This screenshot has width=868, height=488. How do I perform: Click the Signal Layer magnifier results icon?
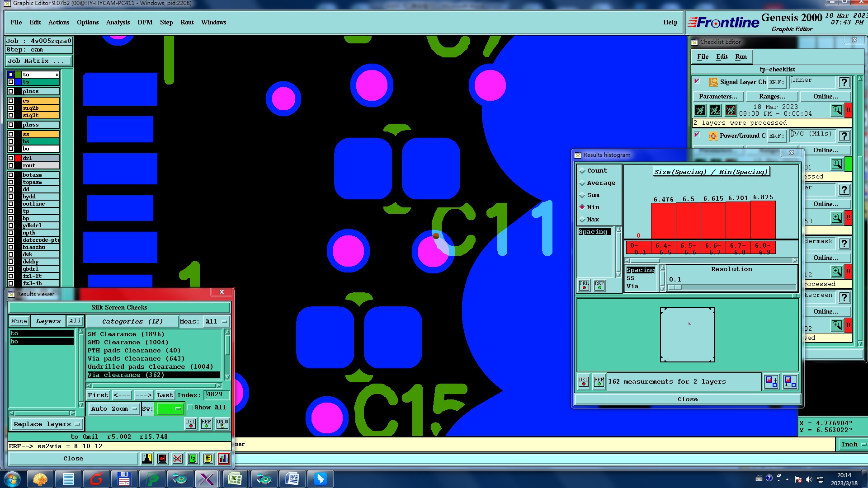[x=836, y=110]
